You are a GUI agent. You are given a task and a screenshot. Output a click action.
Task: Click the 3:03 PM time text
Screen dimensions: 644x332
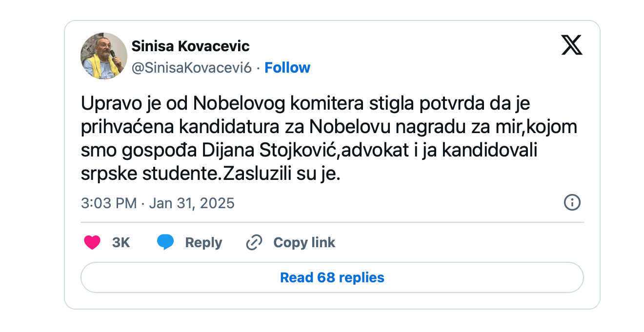108,203
